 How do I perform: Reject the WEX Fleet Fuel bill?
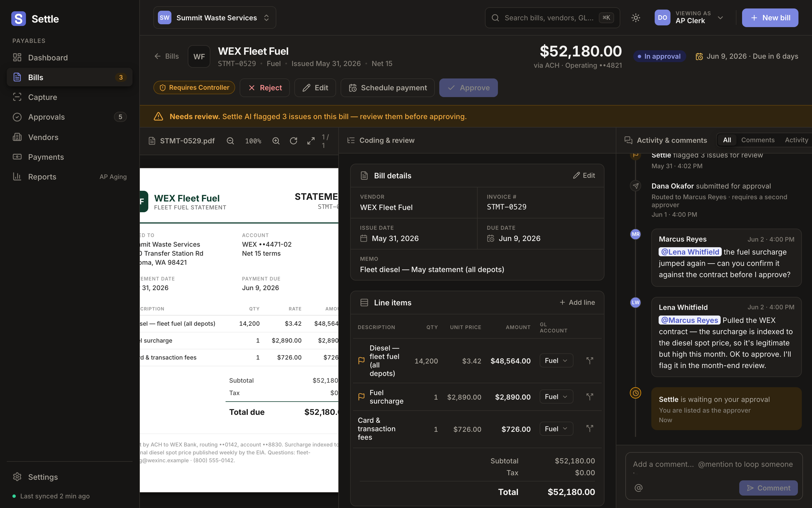(x=265, y=88)
